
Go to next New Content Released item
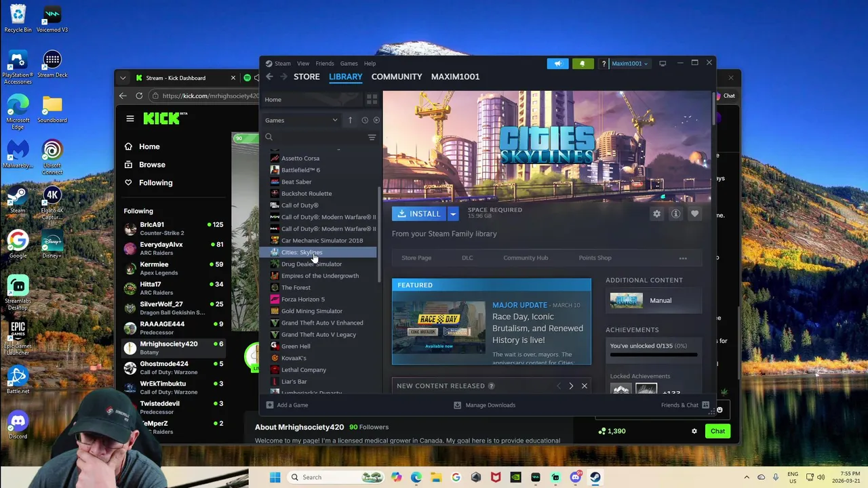coord(571,386)
